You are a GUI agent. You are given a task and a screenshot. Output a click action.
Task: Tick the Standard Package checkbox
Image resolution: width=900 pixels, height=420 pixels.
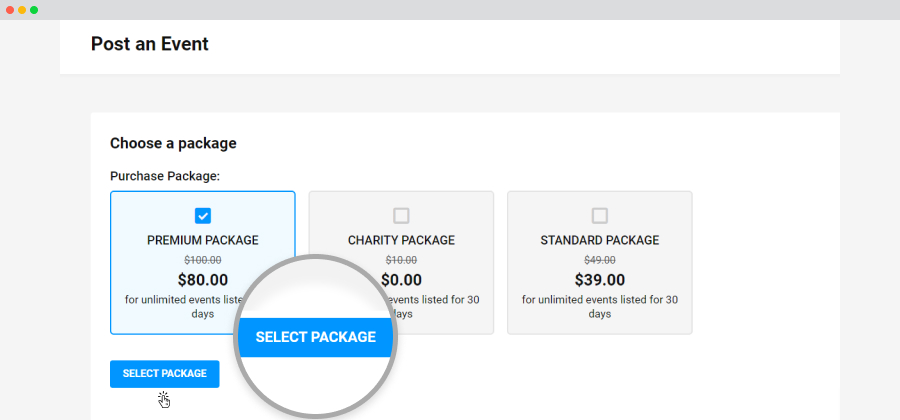click(x=600, y=216)
